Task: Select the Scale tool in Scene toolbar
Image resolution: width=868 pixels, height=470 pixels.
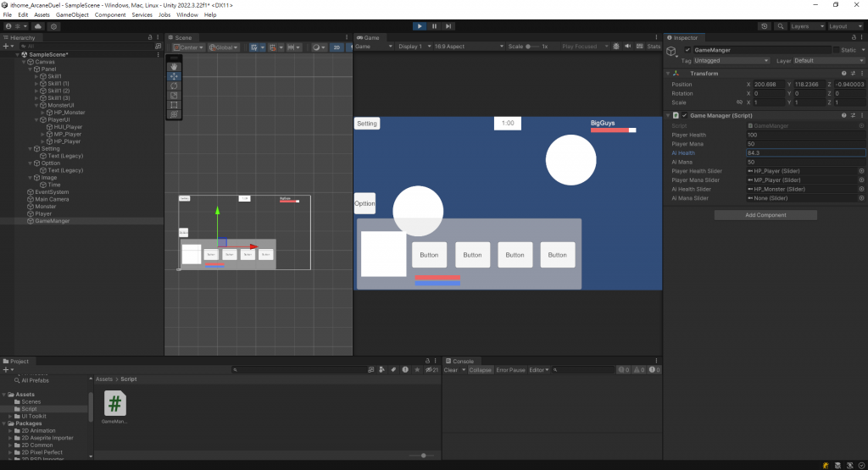Action: tap(174, 95)
